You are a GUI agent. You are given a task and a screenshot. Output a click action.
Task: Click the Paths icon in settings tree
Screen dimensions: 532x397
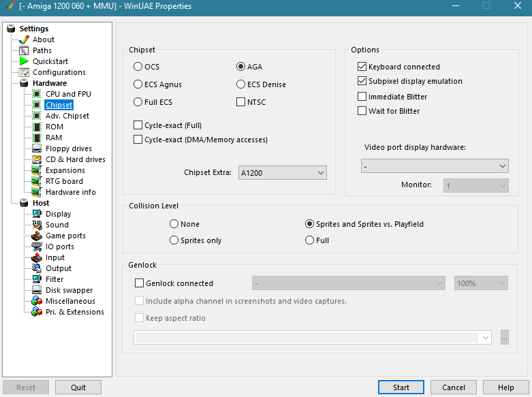[24, 50]
